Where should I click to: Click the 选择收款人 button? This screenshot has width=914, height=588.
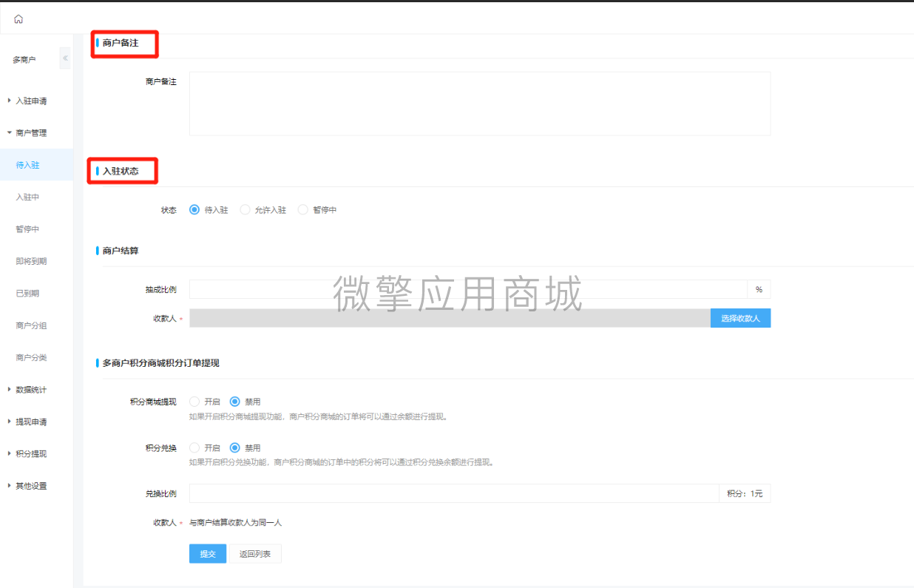pyautogui.click(x=740, y=318)
